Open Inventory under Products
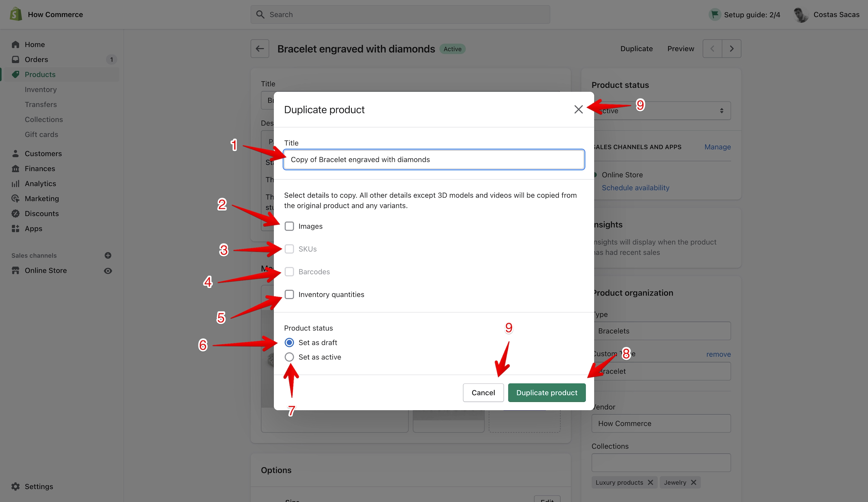 [41, 89]
